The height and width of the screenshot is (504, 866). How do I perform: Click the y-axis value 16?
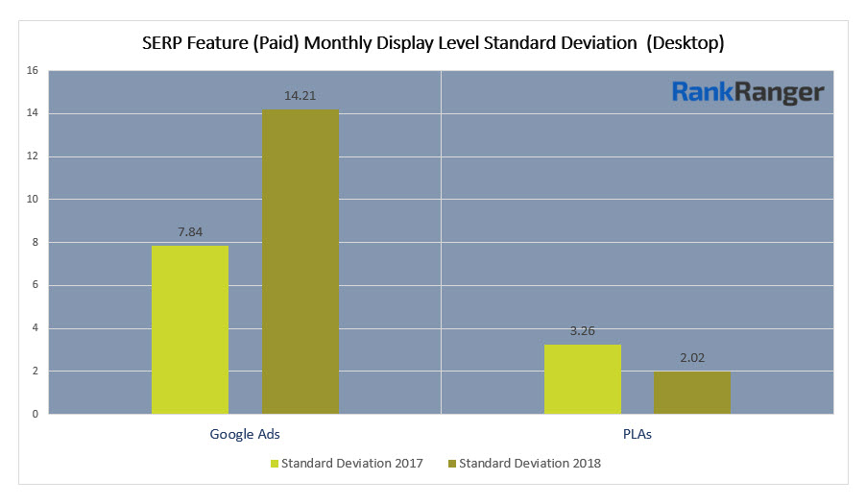(x=32, y=70)
